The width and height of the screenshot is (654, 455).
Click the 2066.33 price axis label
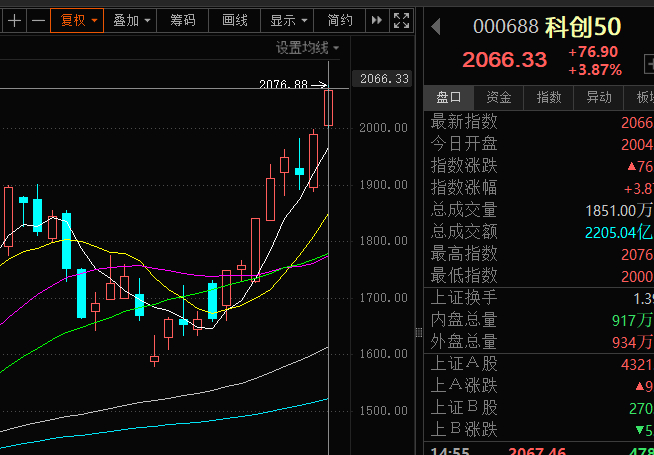point(382,79)
